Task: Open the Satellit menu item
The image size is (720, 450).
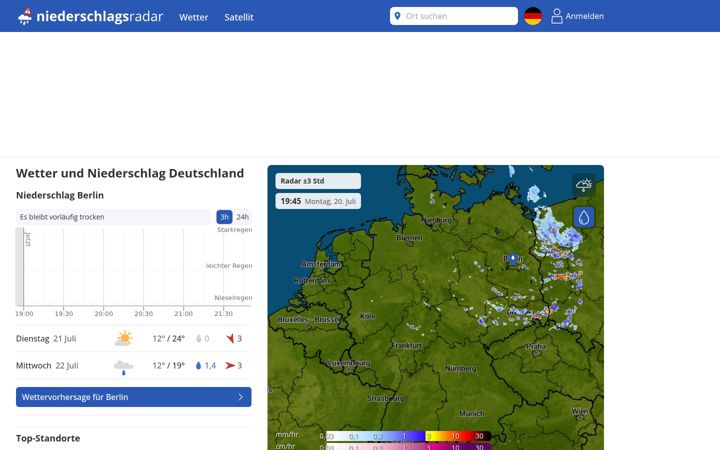Action: (239, 17)
